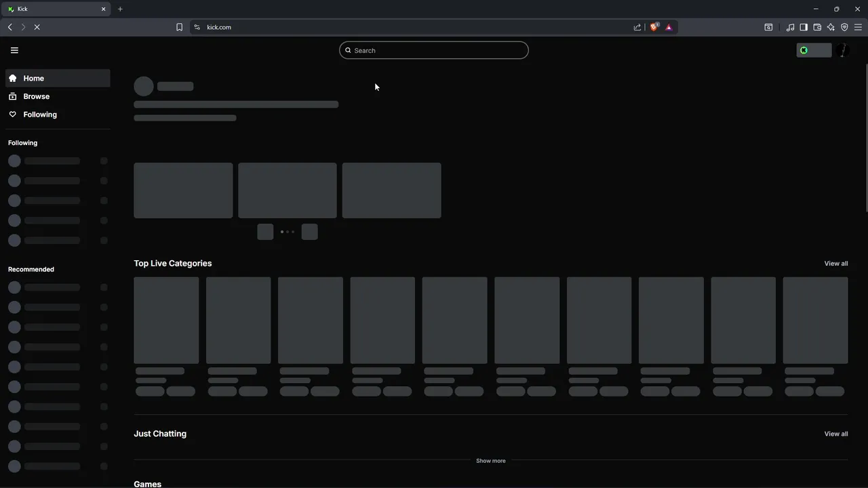This screenshot has width=868, height=488.
Task: Go back to the previous page
Action: click(9, 27)
